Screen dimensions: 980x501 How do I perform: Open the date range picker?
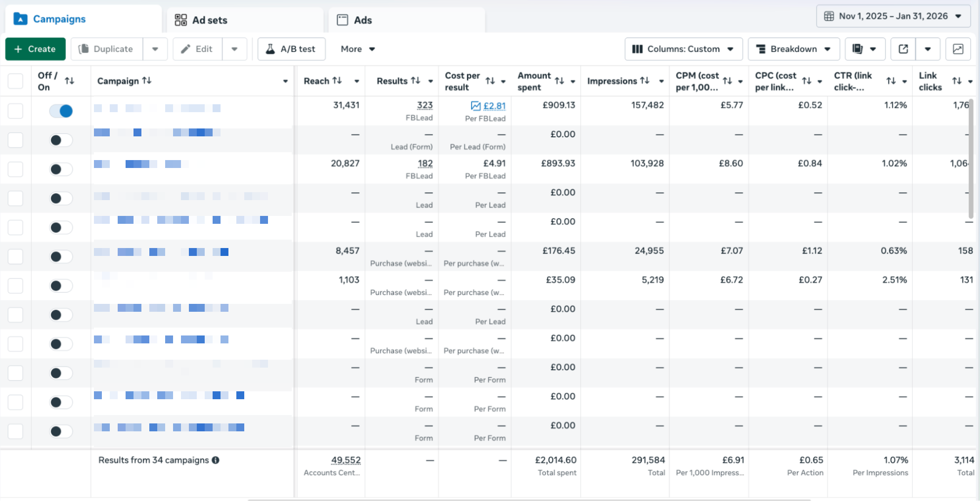point(893,16)
